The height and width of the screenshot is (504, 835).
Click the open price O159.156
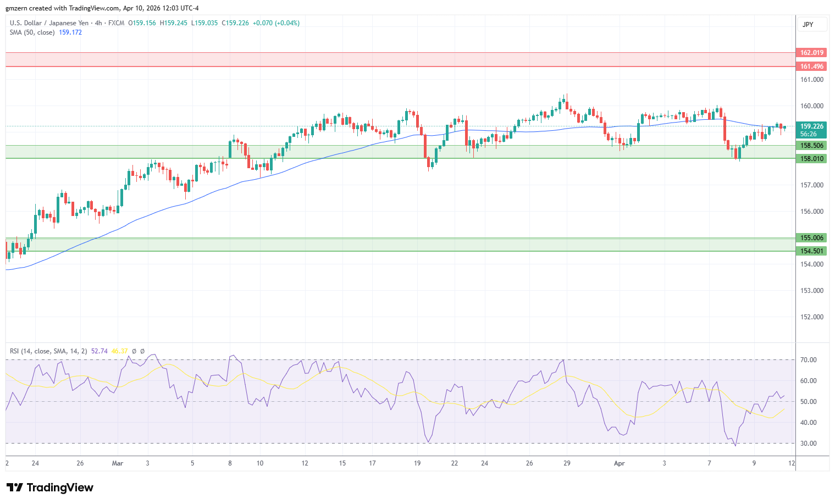(142, 23)
